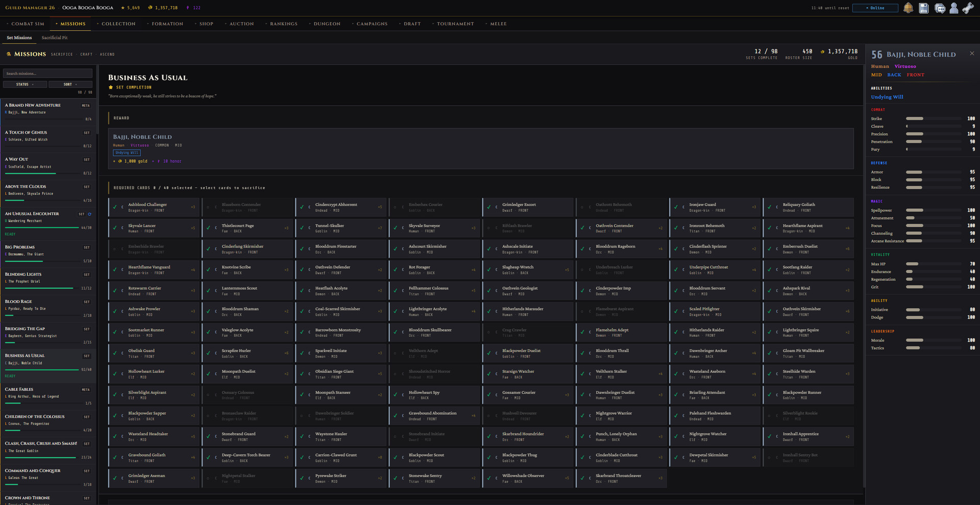Image resolution: width=980 pixels, height=505 pixels.
Task: Open the AUCTION menu item
Action: click(241, 23)
